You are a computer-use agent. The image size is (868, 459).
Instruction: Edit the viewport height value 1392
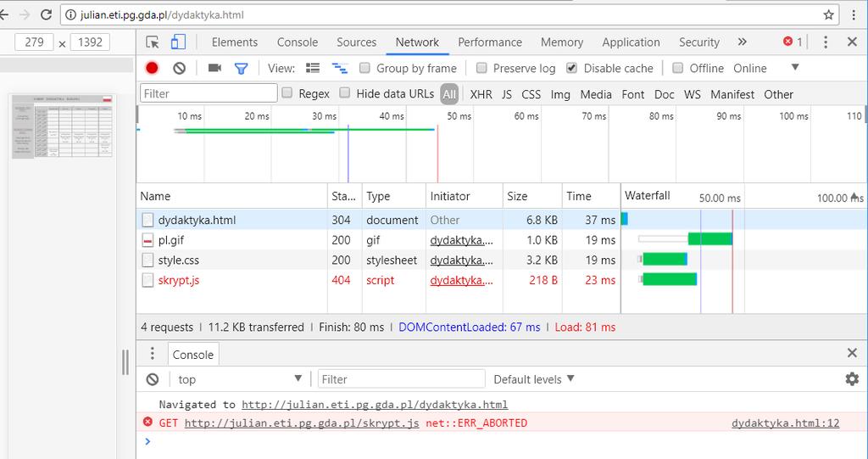[90, 42]
